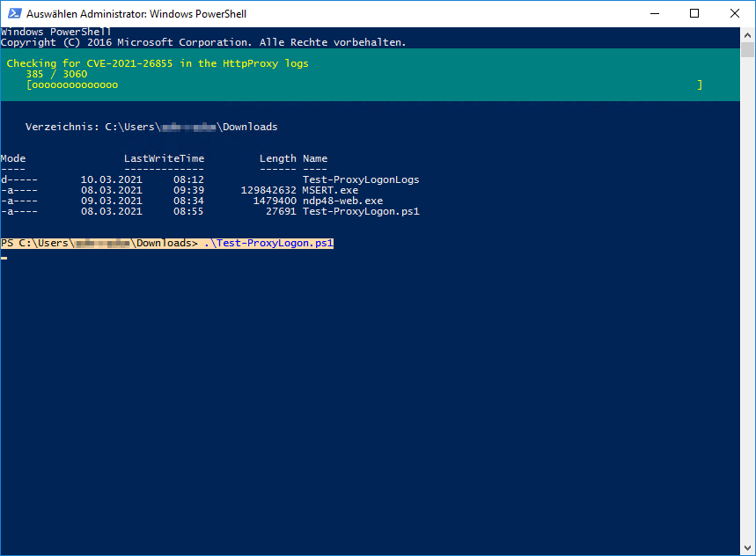The image size is (756, 556).
Task: Click the 'Mode' column header
Action: [x=13, y=158]
